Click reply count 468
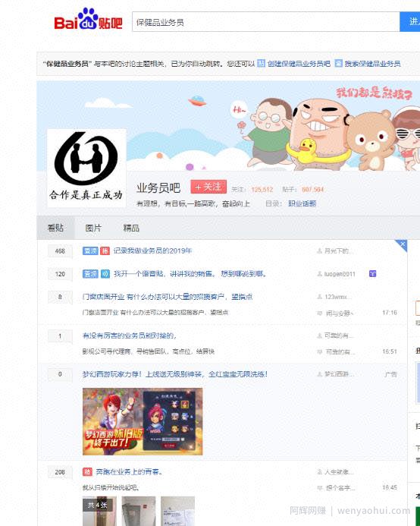Screen dimensions: 420x526 point(60,251)
